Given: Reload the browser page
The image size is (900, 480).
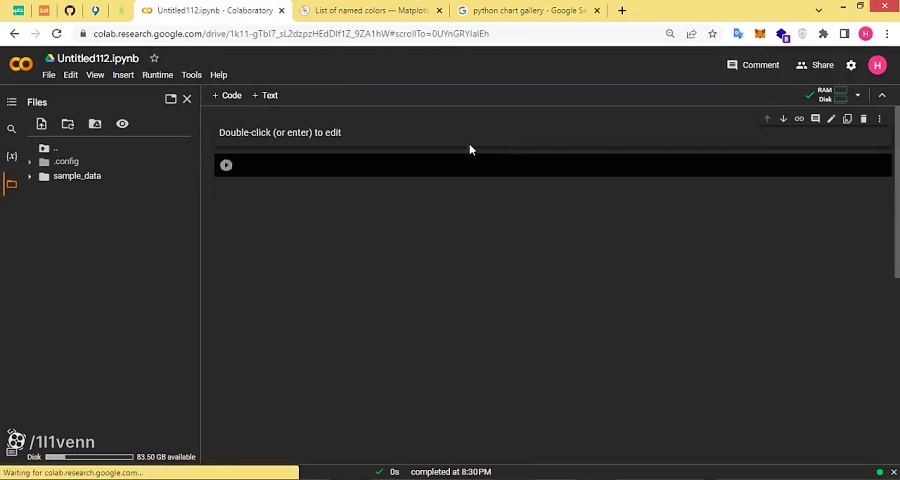Looking at the screenshot, I should [x=56, y=34].
